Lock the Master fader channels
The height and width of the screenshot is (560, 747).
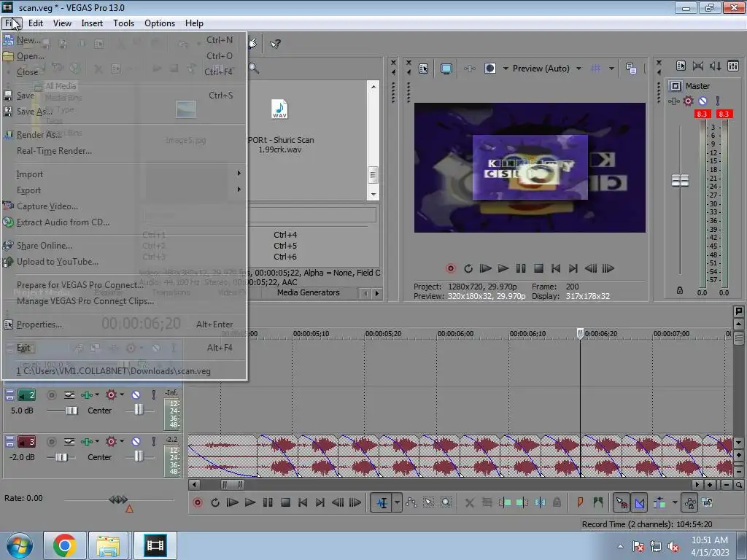click(680, 290)
